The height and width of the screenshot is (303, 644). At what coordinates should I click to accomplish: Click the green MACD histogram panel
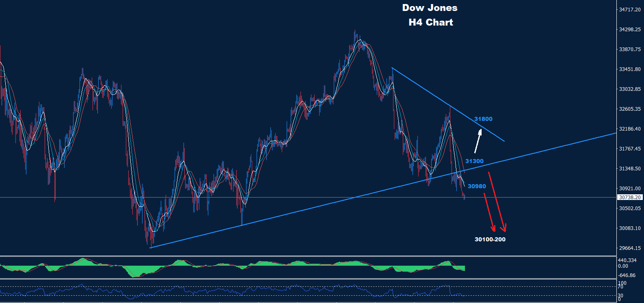point(244,267)
